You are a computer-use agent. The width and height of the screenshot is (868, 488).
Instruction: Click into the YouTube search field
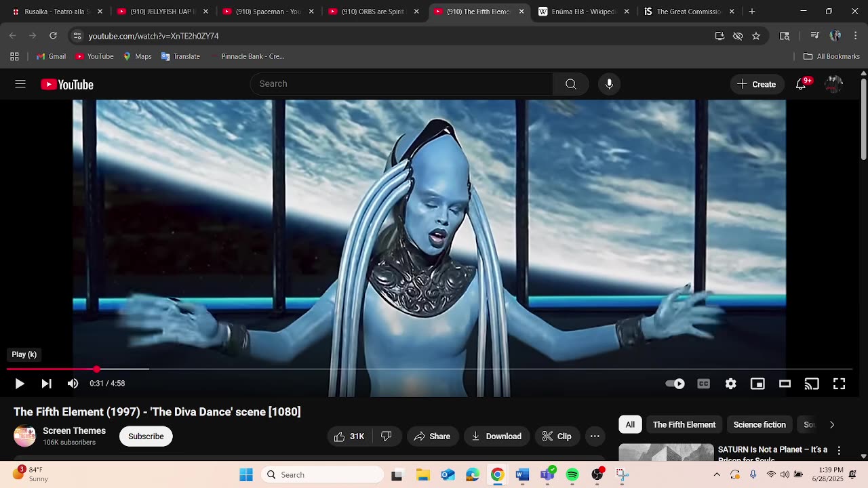click(401, 84)
